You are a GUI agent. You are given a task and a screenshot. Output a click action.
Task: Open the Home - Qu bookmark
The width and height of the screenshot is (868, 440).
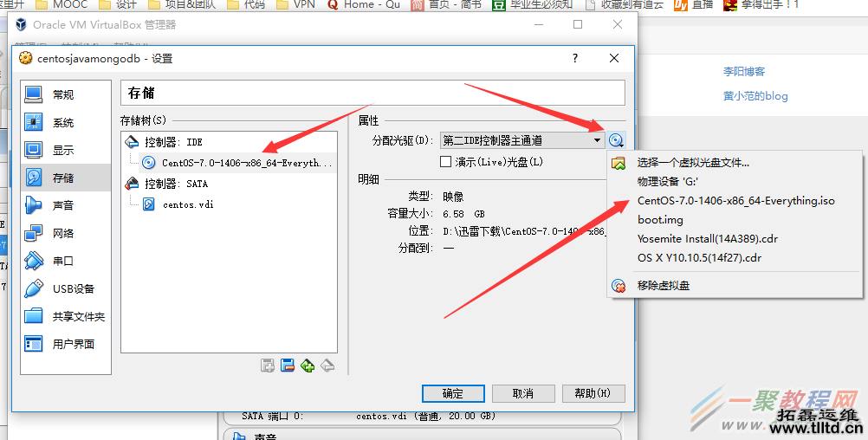pos(364,4)
